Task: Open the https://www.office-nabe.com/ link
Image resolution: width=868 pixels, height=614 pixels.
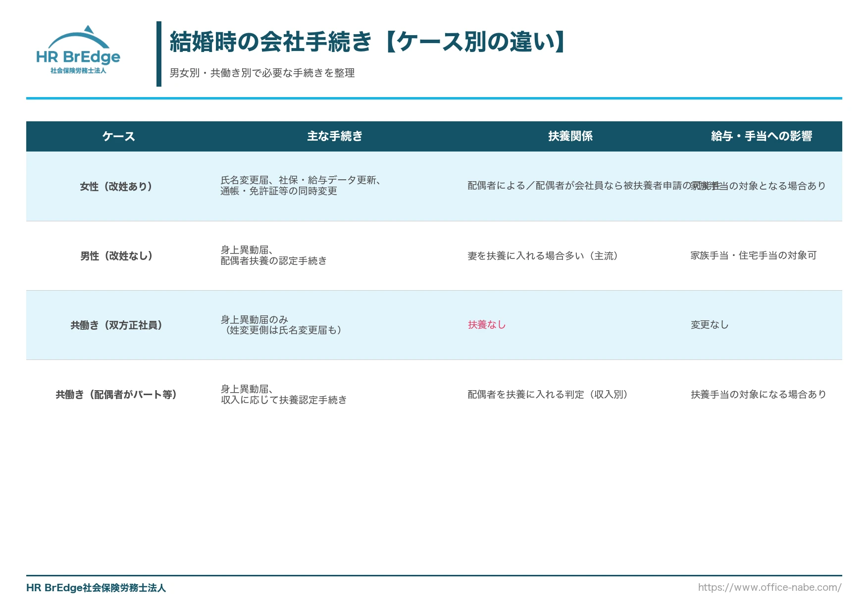Action: pos(770,588)
